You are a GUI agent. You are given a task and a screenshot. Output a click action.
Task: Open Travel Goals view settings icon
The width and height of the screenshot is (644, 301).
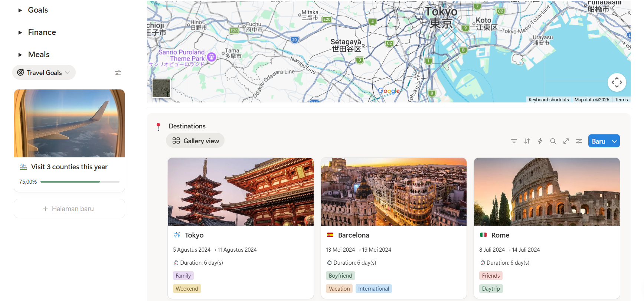(x=118, y=73)
